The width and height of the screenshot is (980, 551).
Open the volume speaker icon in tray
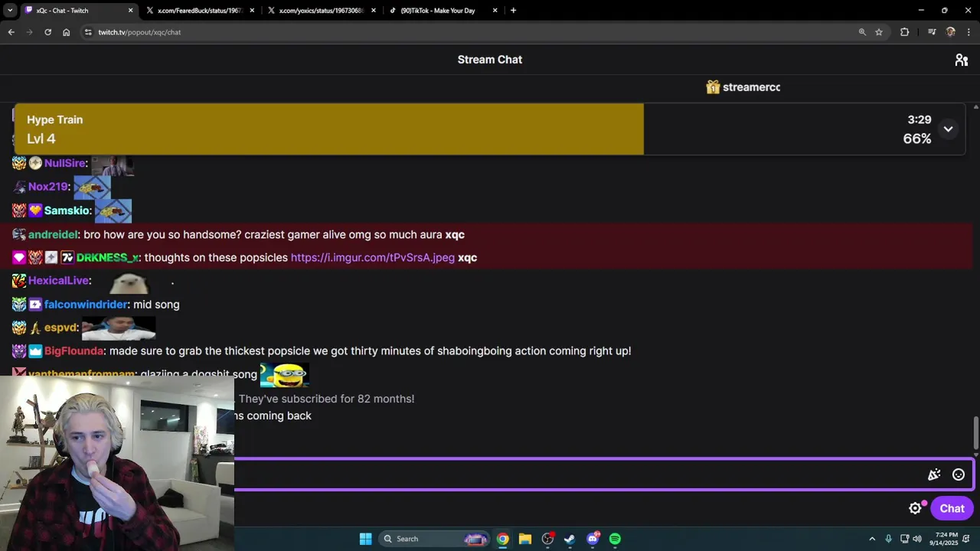pyautogui.click(x=917, y=539)
